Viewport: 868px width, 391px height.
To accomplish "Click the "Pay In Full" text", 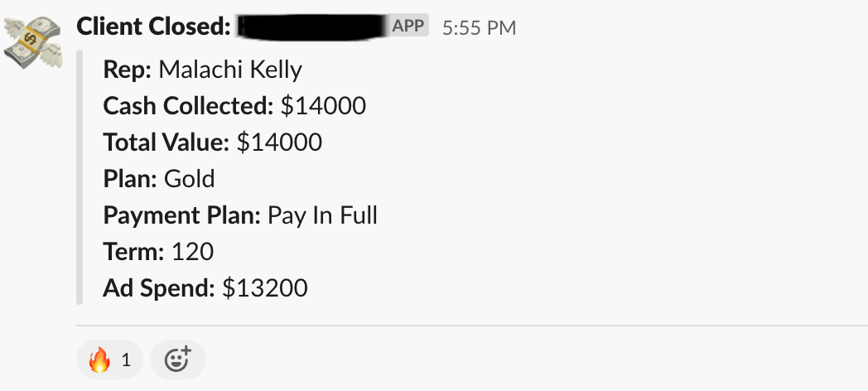I will [322, 215].
